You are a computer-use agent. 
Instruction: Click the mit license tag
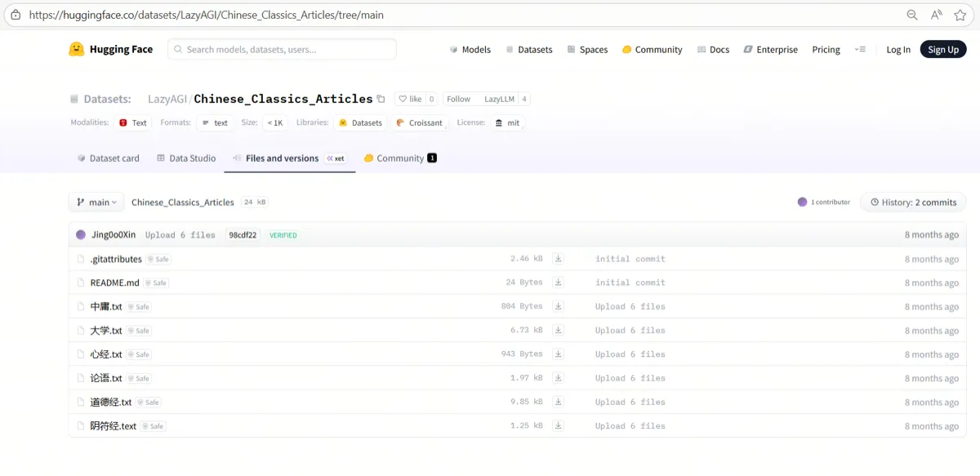coord(508,122)
